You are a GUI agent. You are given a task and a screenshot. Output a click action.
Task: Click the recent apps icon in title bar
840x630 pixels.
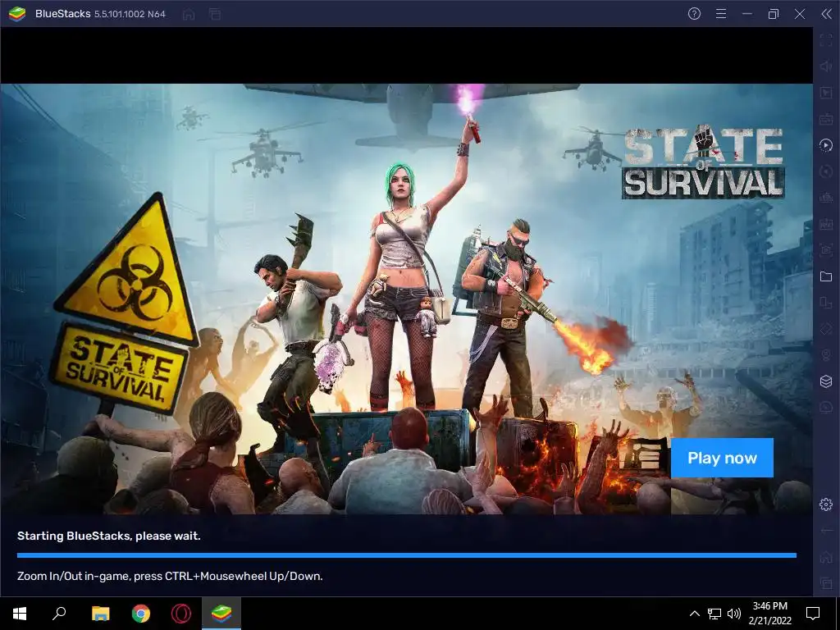[x=215, y=15]
